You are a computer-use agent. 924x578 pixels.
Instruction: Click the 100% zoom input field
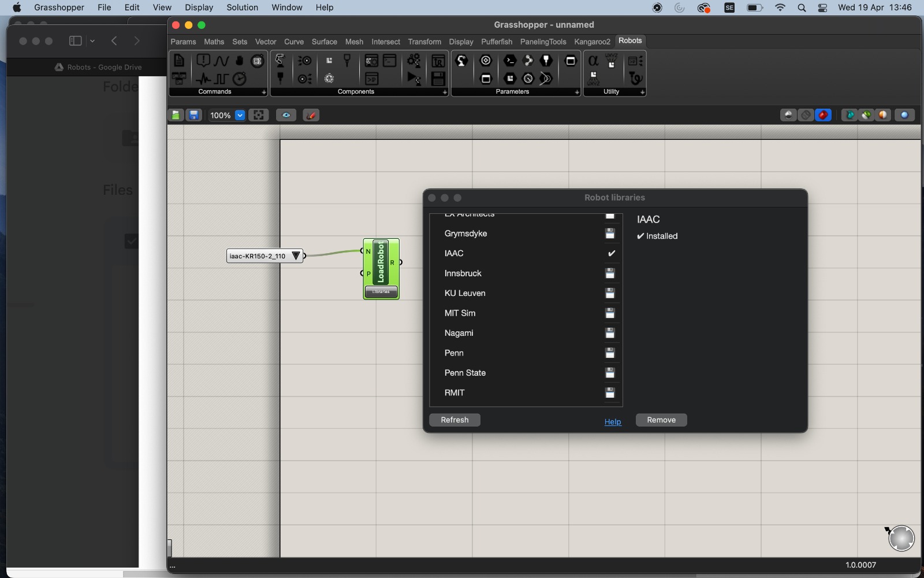pos(220,115)
